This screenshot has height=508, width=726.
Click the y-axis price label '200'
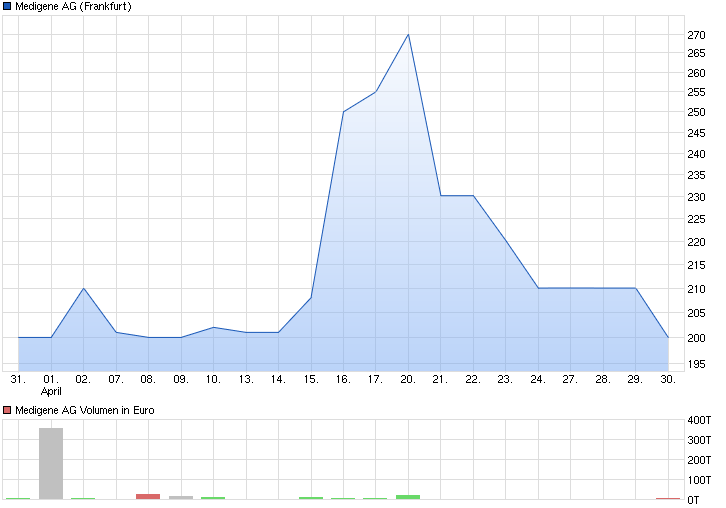pyautogui.click(x=696, y=339)
